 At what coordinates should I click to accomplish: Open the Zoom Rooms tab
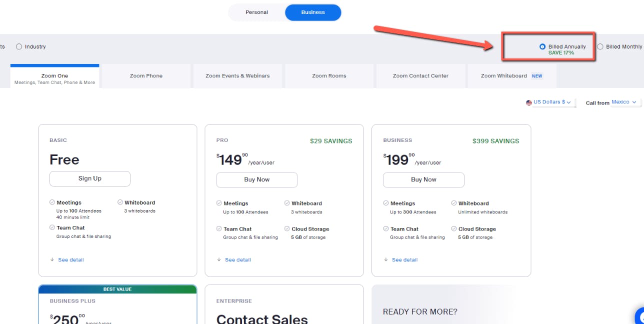[329, 76]
